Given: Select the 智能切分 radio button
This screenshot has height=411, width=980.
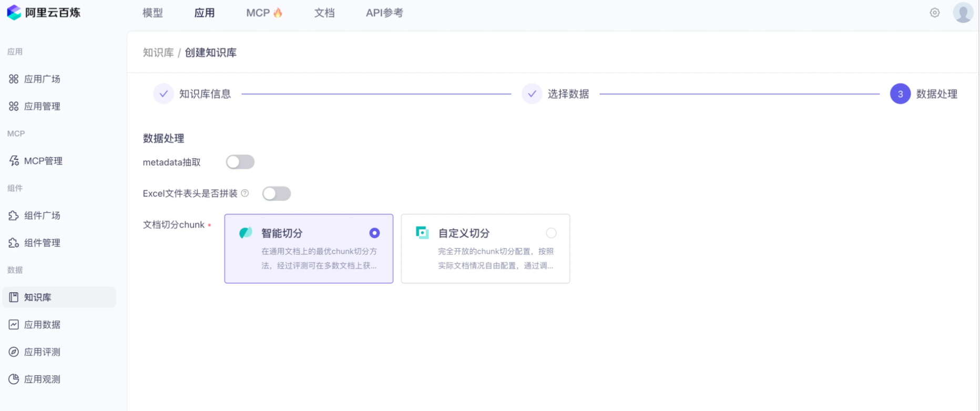Looking at the screenshot, I should point(374,233).
